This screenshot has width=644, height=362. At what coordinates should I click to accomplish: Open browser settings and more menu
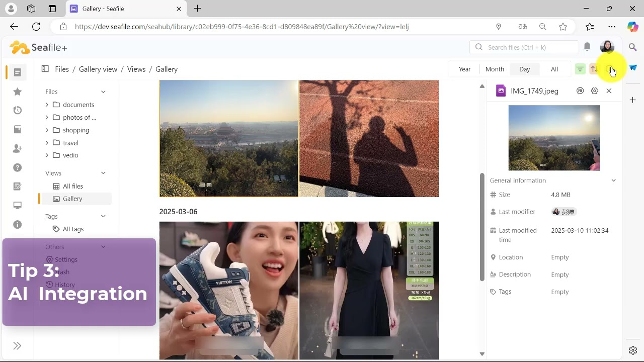[612, 27]
